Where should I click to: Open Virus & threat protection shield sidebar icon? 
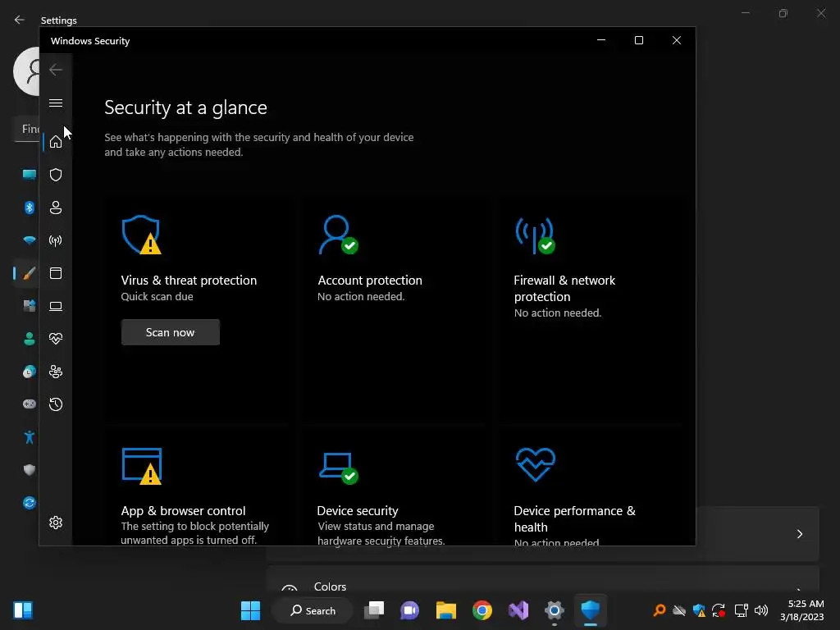point(56,175)
